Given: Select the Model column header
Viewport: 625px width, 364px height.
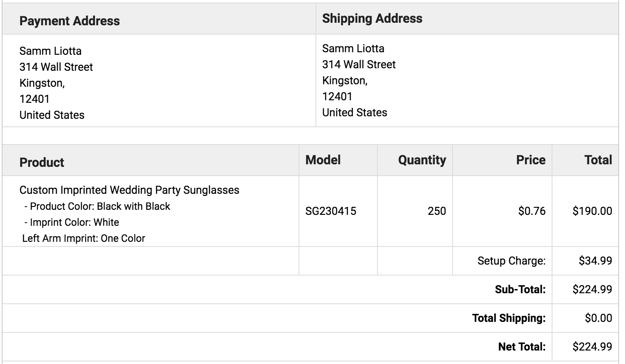Looking at the screenshot, I should click(323, 160).
